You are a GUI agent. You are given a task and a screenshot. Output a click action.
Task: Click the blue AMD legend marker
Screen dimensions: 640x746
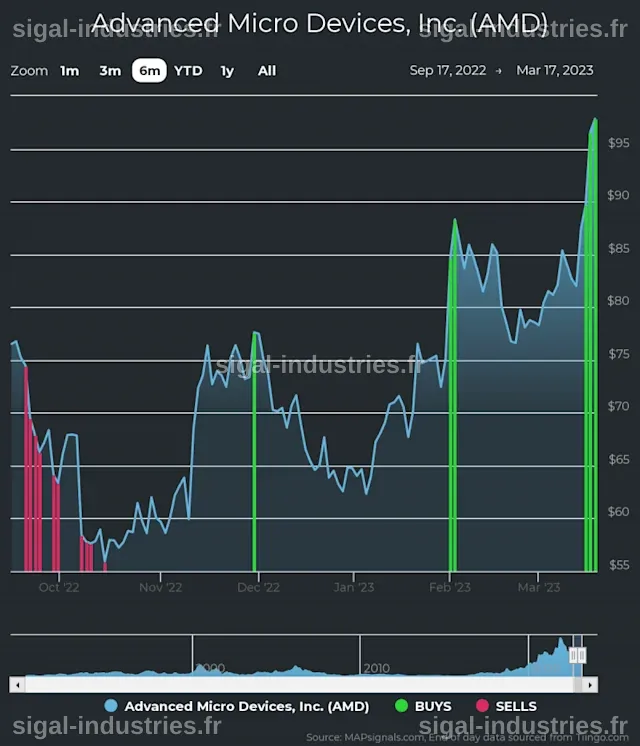(111, 706)
